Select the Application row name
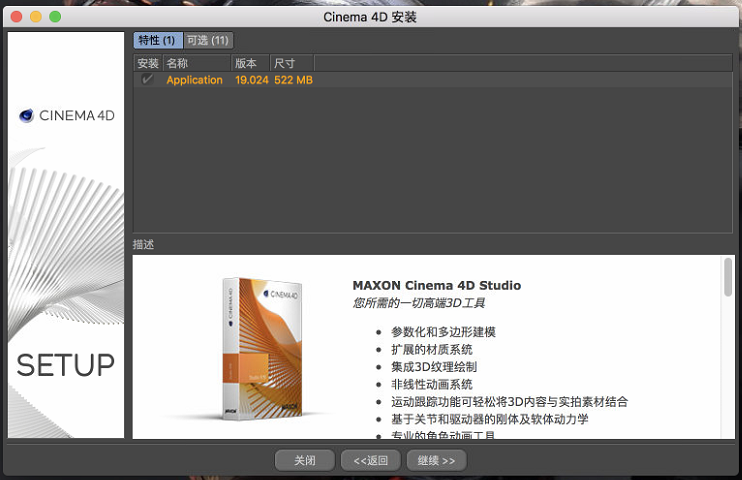Screen dimensions: 742x480 [194, 80]
